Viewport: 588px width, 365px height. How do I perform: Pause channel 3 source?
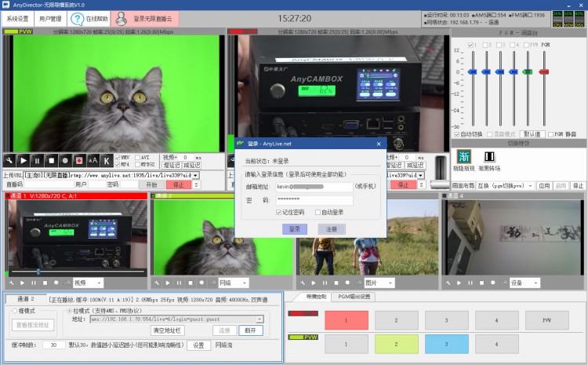click(325, 283)
